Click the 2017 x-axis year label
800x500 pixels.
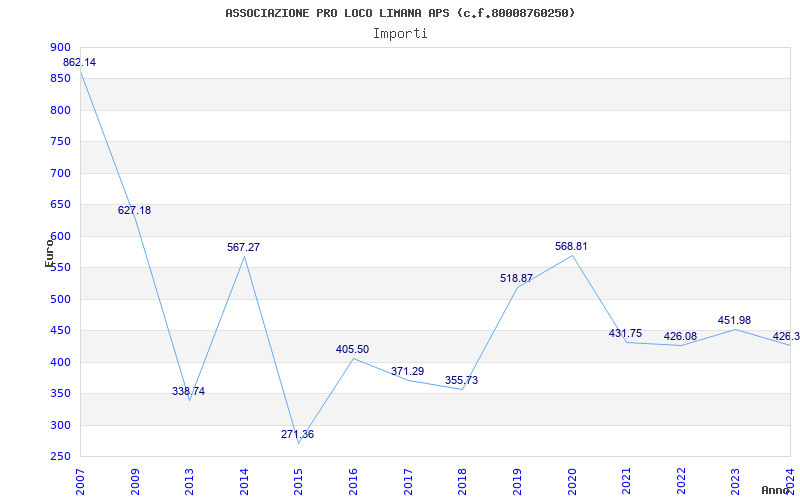tap(408, 482)
